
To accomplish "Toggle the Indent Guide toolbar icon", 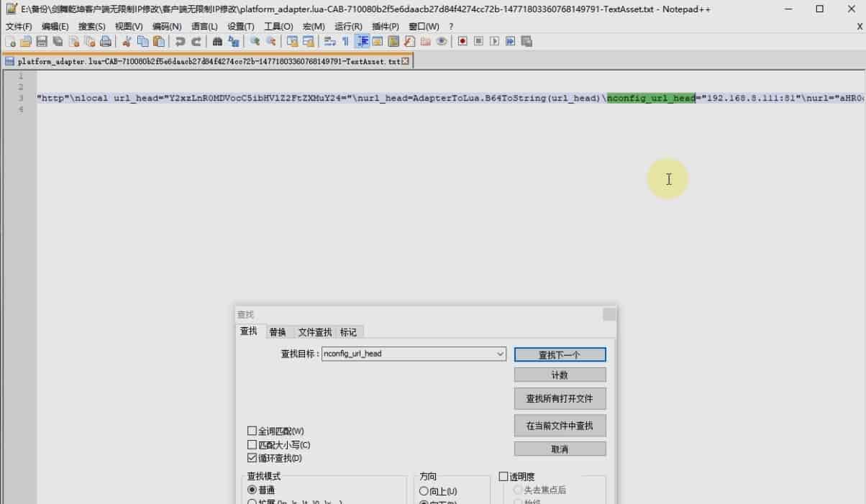I will [362, 42].
